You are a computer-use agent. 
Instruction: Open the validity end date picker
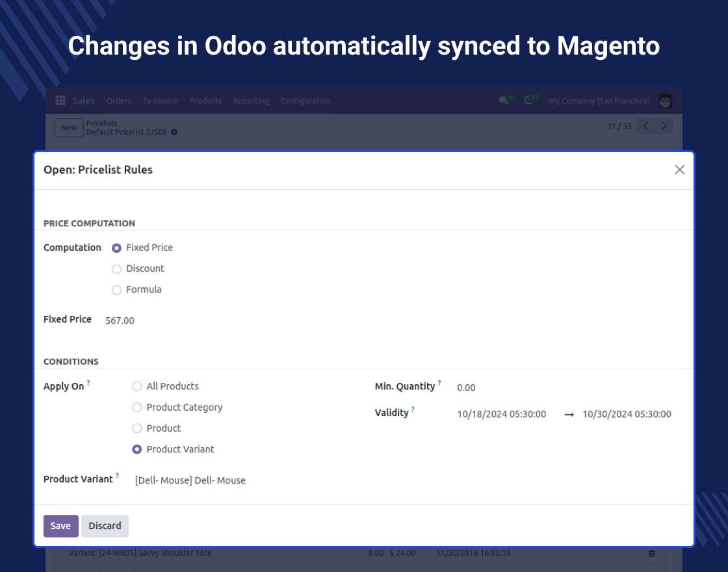[627, 414]
